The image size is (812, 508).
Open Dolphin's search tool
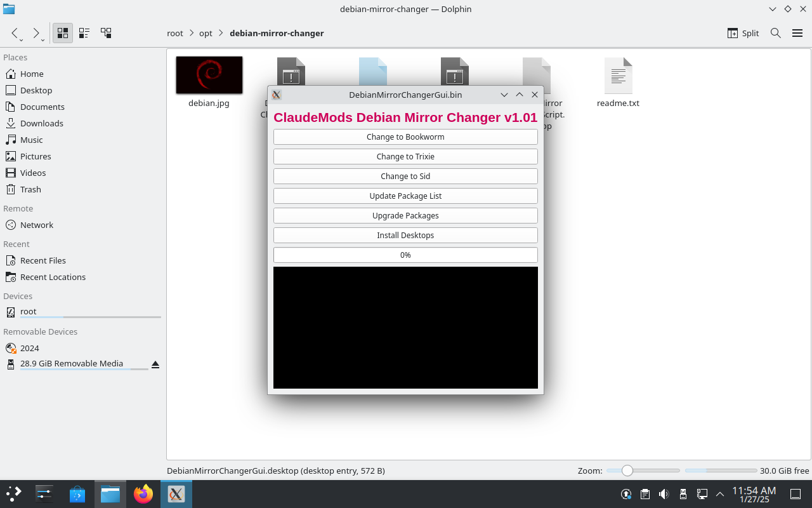click(775, 33)
